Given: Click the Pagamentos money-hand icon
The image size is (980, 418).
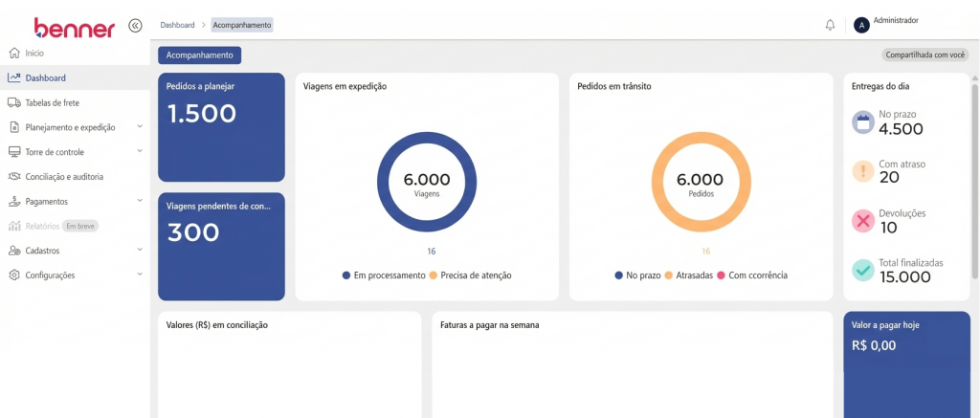Looking at the screenshot, I should (14, 201).
